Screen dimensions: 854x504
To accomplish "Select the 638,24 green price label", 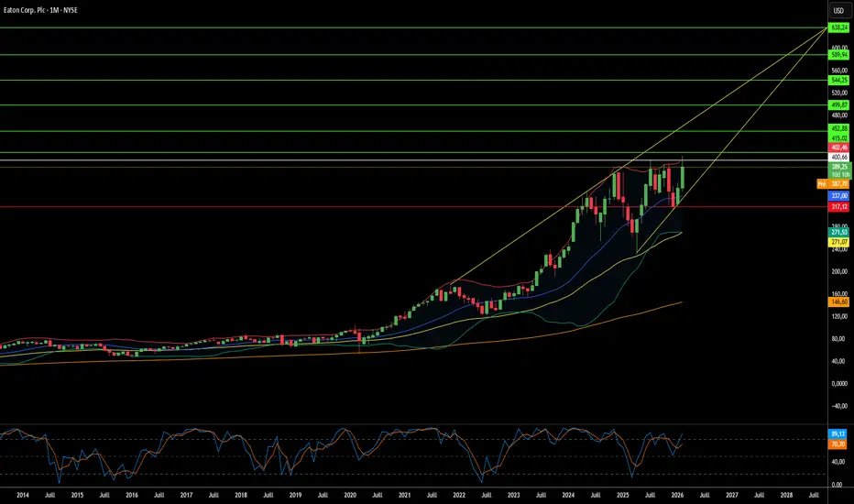I will pos(838,27).
